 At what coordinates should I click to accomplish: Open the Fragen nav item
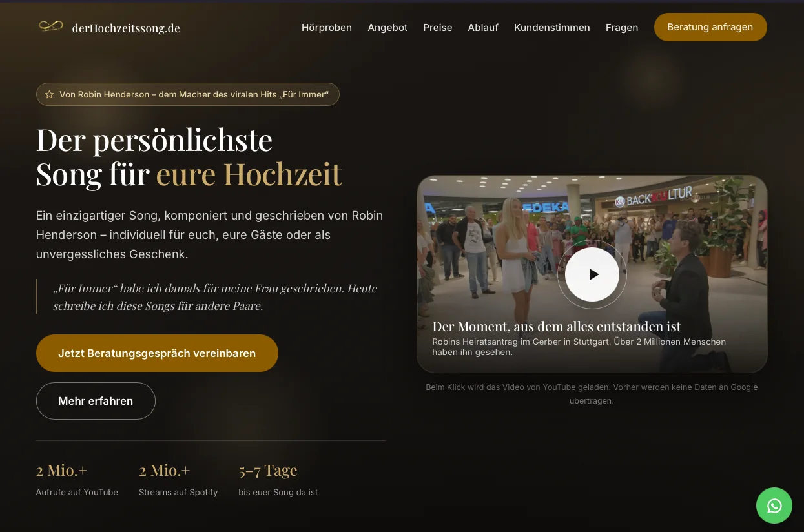pos(622,27)
